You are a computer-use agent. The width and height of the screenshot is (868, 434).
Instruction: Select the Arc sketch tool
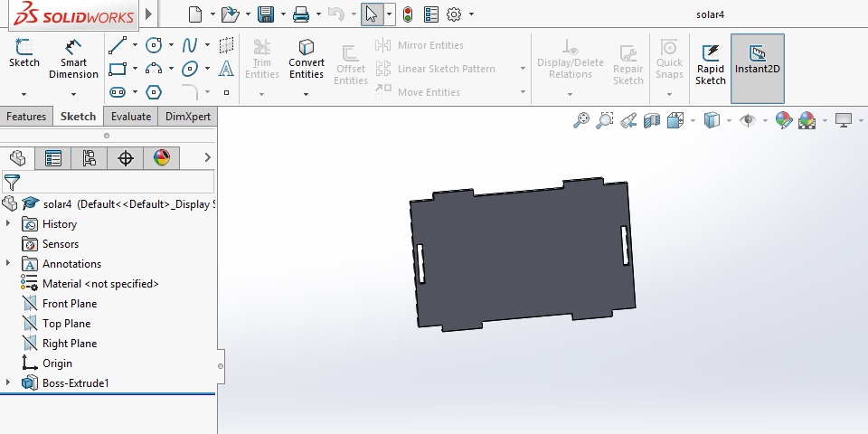tap(154, 70)
